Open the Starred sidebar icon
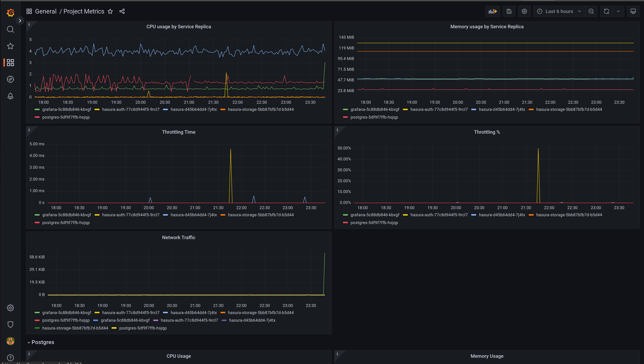 10,46
